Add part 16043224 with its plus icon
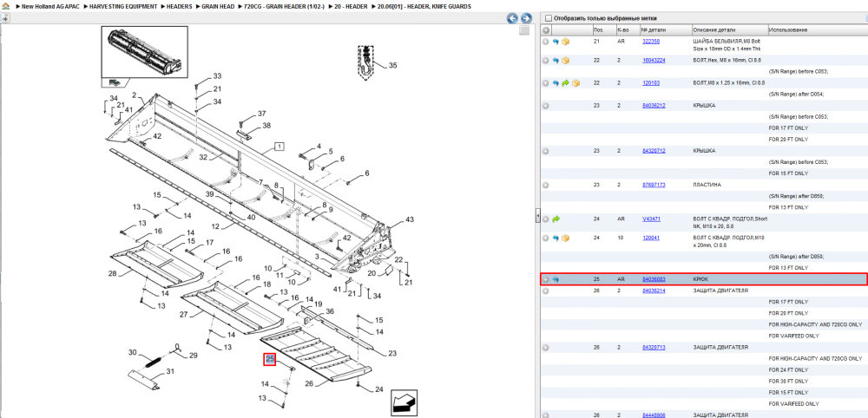Viewport: 868px width, 418px height. pos(546,60)
